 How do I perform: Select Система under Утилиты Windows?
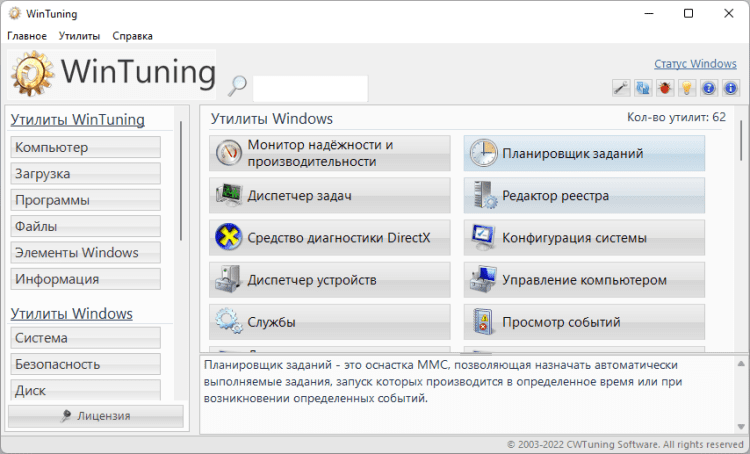pyautogui.click(x=86, y=338)
